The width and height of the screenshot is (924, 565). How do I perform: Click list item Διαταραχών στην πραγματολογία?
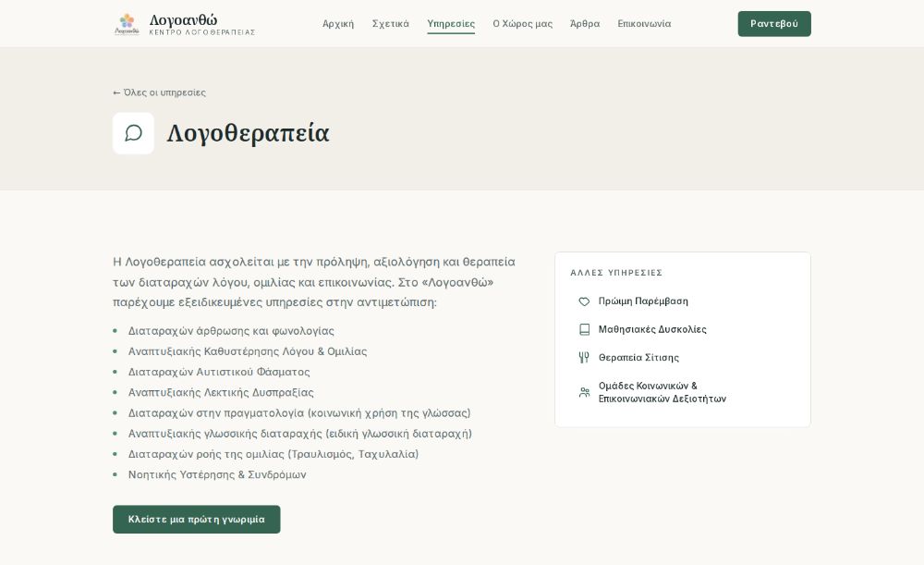point(299,413)
